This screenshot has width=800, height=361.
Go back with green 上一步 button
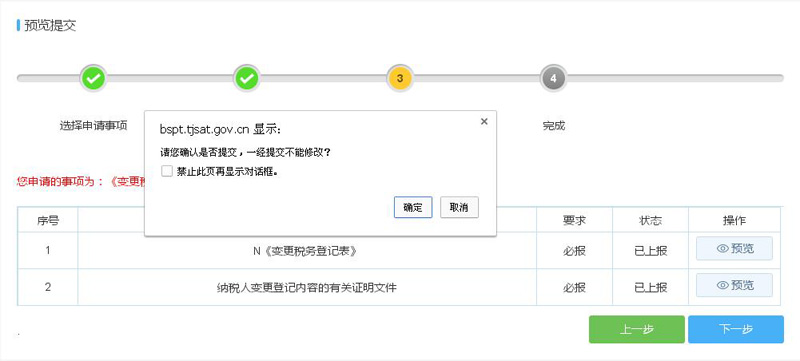[637, 329]
